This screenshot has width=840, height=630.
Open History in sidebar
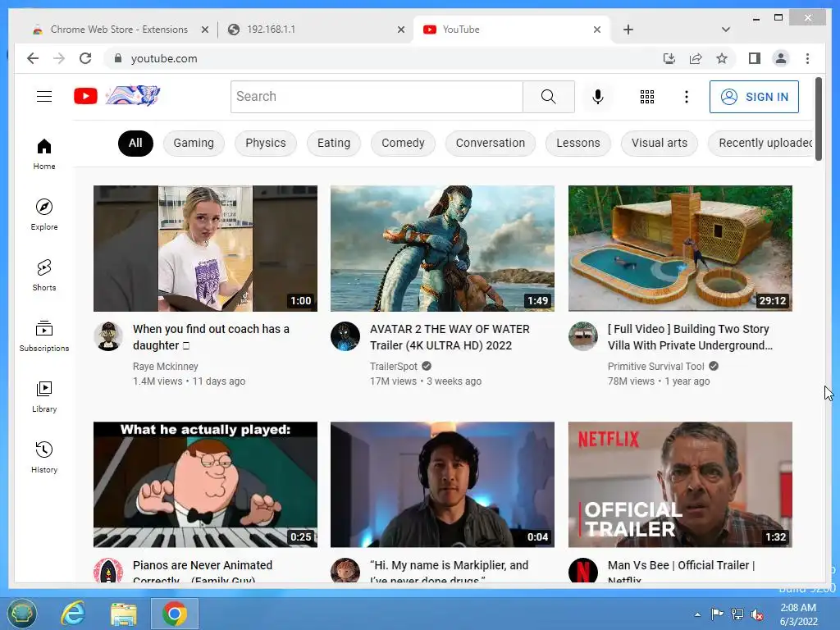[x=44, y=458]
